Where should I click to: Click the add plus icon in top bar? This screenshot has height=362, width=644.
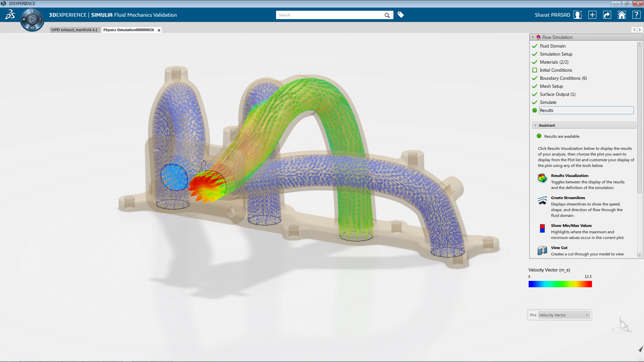pos(592,15)
